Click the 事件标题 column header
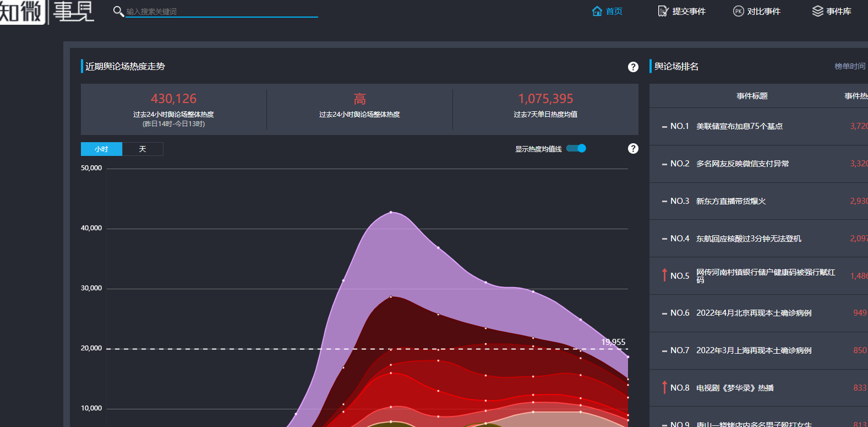This screenshot has height=427, width=868. 752,96
